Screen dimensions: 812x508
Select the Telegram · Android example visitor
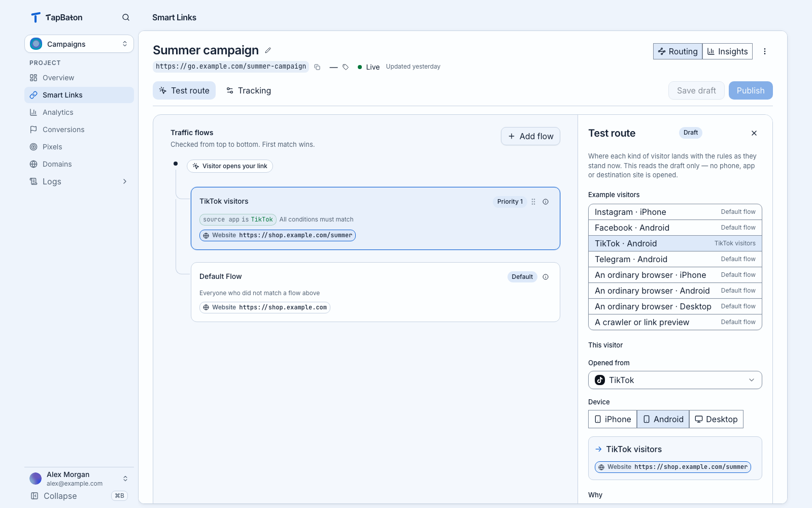click(x=675, y=259)
